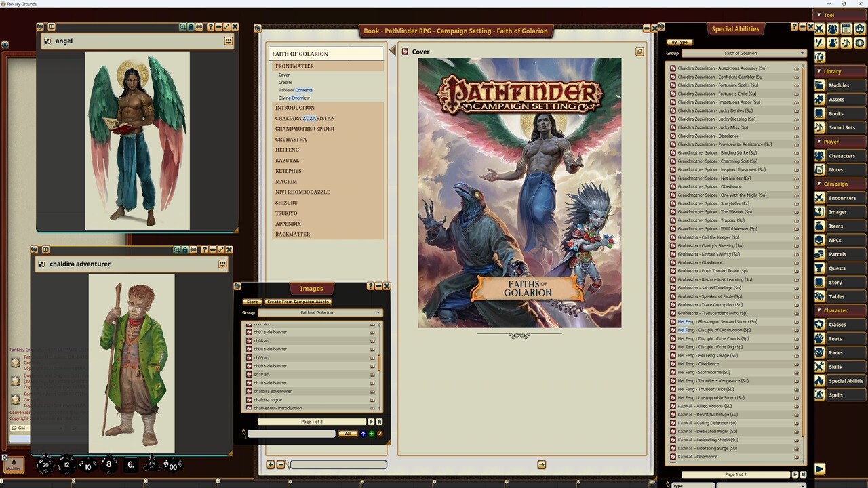Click the dice tower icon in the Tool panel

click(x=860, y=29)
